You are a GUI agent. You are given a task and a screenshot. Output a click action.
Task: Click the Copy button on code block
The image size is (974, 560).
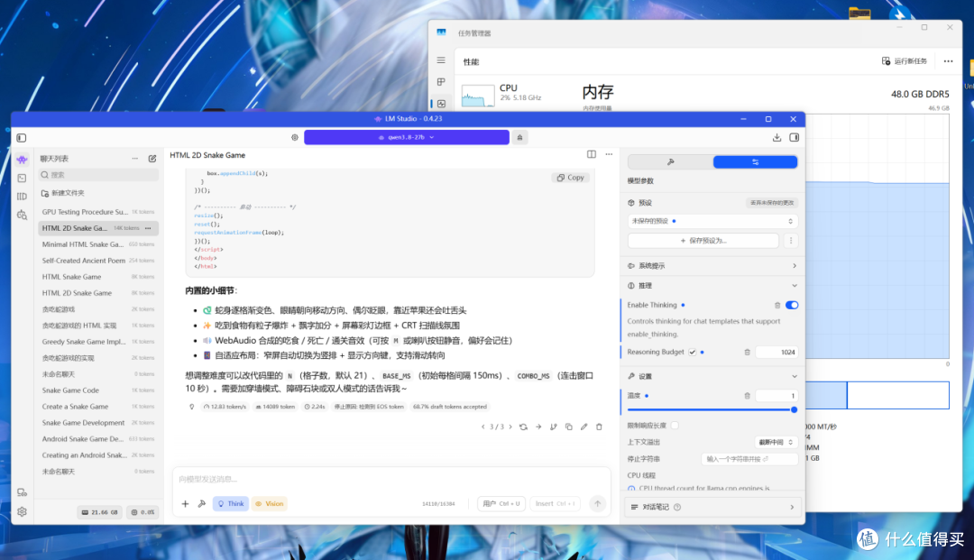[x=570, y=178]
